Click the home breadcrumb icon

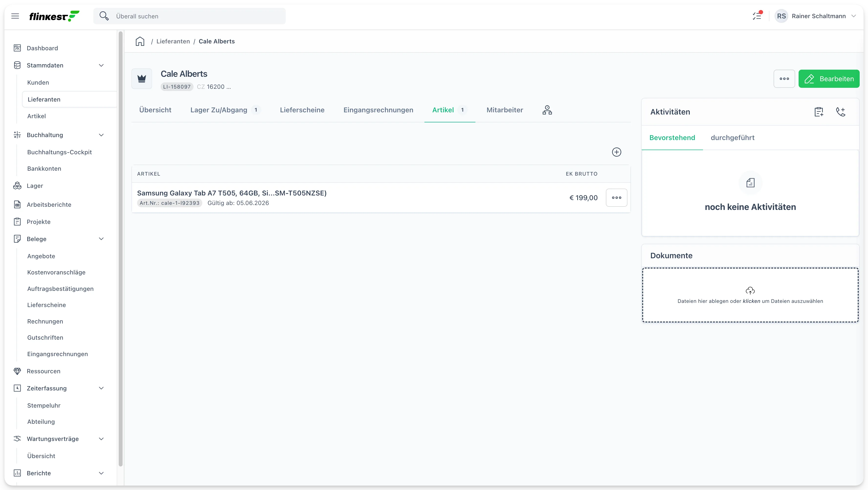click(x=140, y=41)
